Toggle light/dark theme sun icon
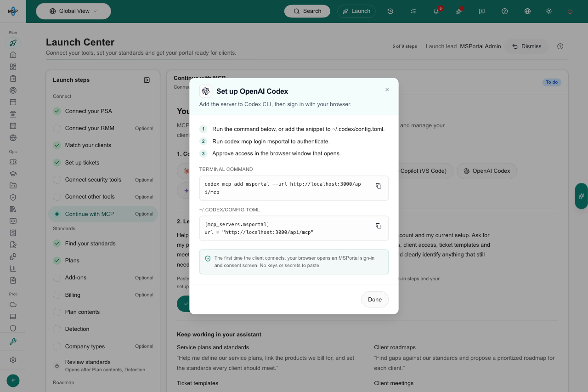This screenshot has height=392, width=588. [x=548, y=11]
